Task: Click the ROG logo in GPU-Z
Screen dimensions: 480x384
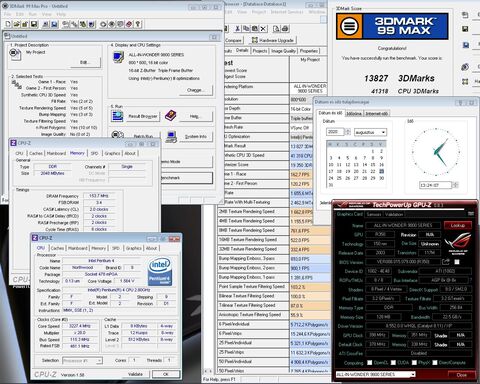Action: click(459, 243)
